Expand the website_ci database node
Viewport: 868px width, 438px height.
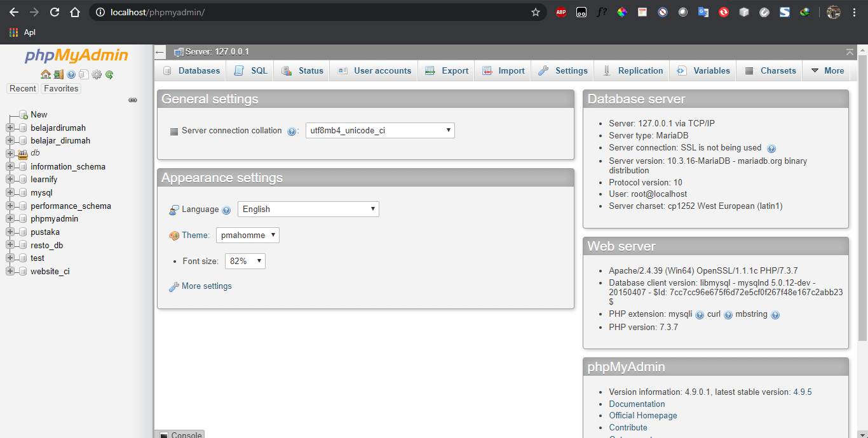10,271
